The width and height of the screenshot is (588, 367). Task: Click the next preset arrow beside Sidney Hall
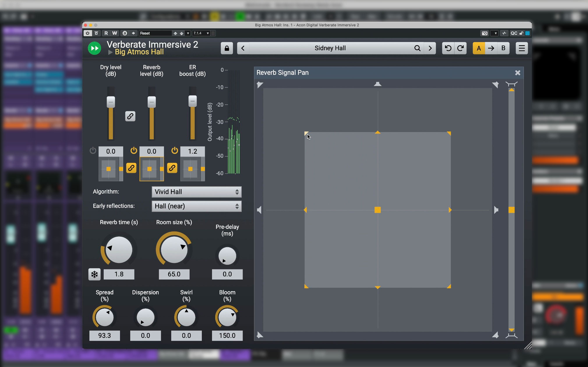[430, 48]
